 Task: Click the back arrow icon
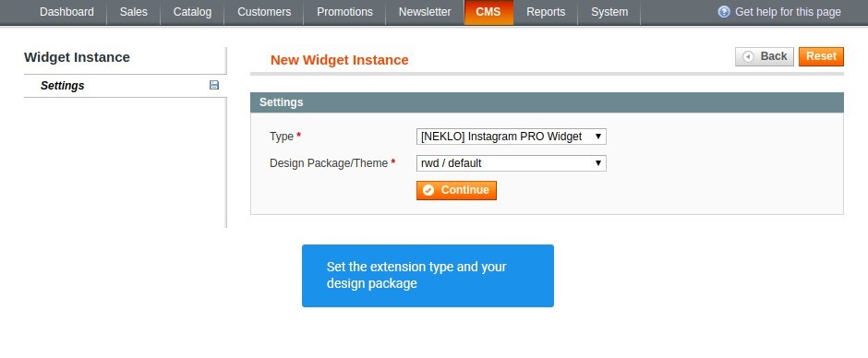(749, 56)
